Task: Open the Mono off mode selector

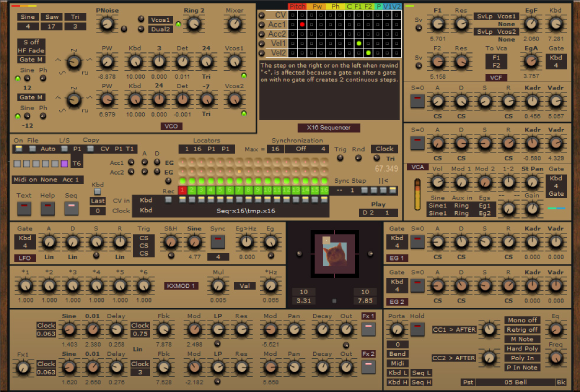Action: [x=522, y=320]
